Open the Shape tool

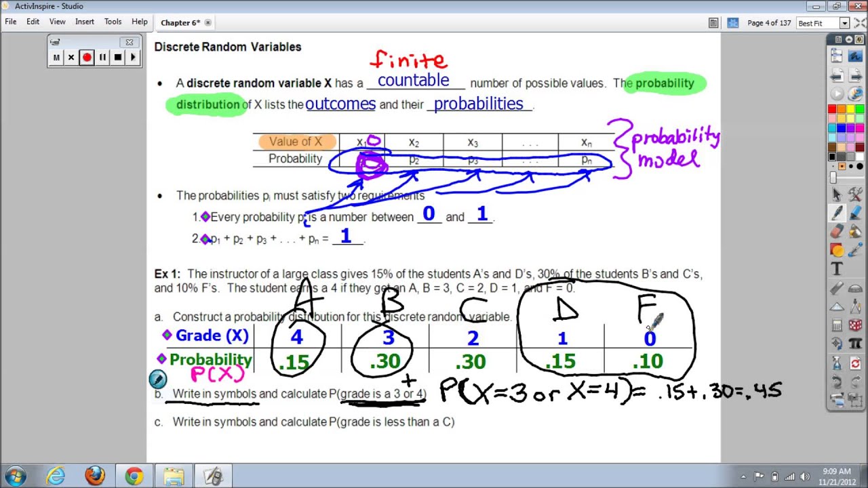pyautogui.click(x=837, y=249)
